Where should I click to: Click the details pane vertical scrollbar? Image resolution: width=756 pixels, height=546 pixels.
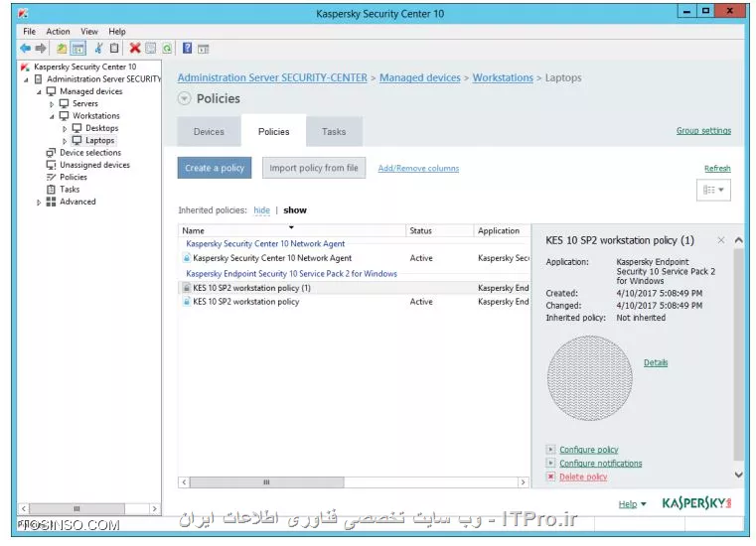[x=738, y=354]
